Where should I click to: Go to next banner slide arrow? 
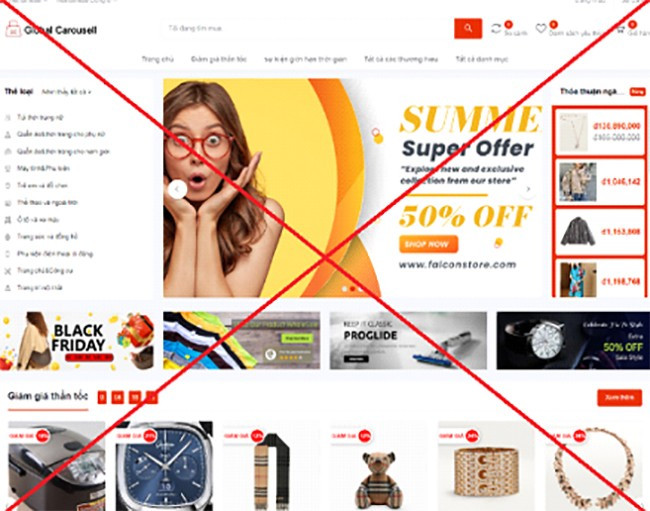pos(528,189)
